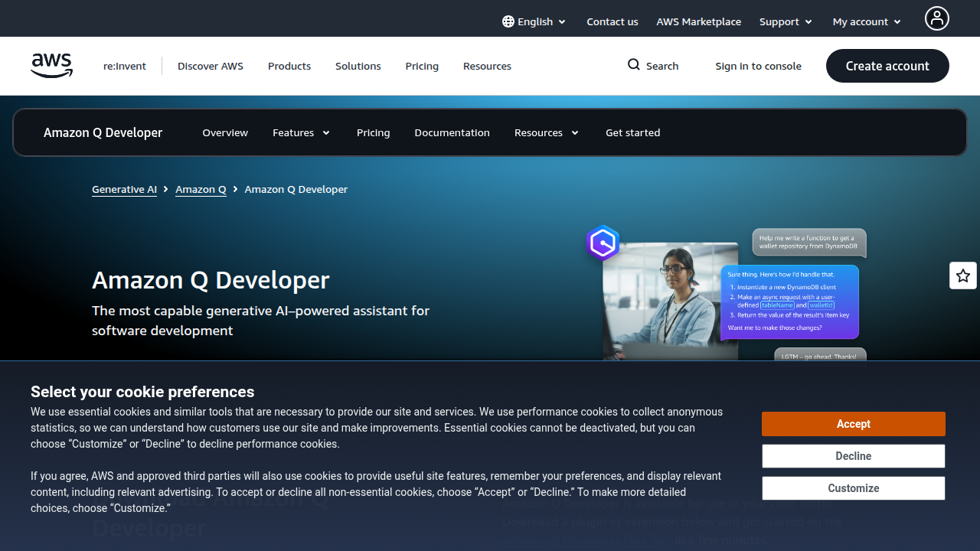Image resolution: width=980 pixels, height=551 pixels.
Task: Expand the My account dropdown
Action: tap(867, 21)
